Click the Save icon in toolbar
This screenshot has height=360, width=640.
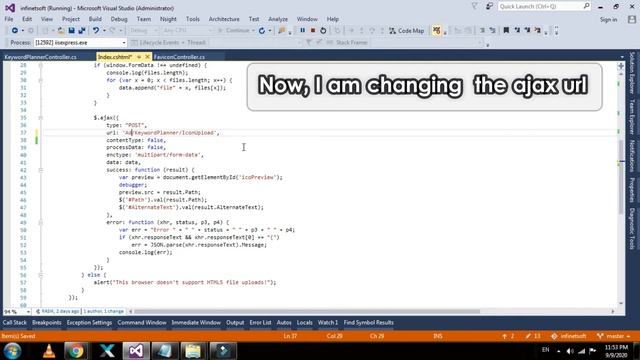click(71, 31)
